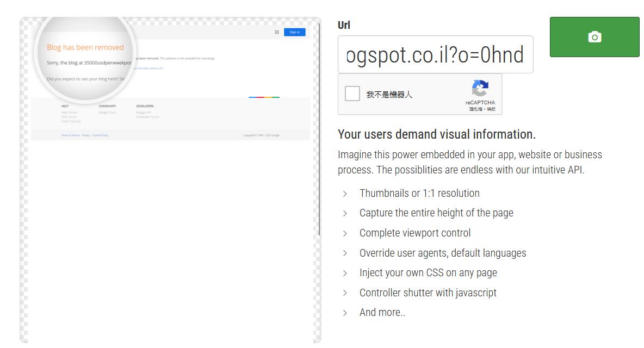Click the chevron beside "Thumbnails or 1:1 resolution"
Screen dimensions: 644x348
pos(345,194)
